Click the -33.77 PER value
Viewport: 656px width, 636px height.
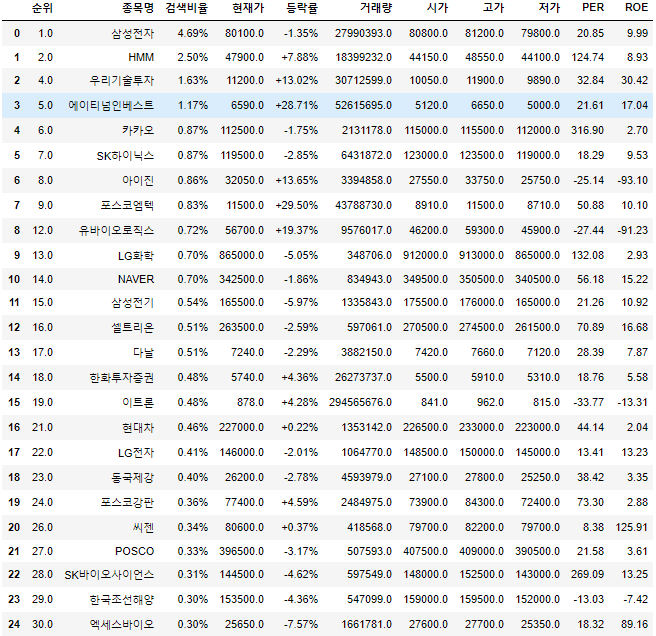coord(589,403)
